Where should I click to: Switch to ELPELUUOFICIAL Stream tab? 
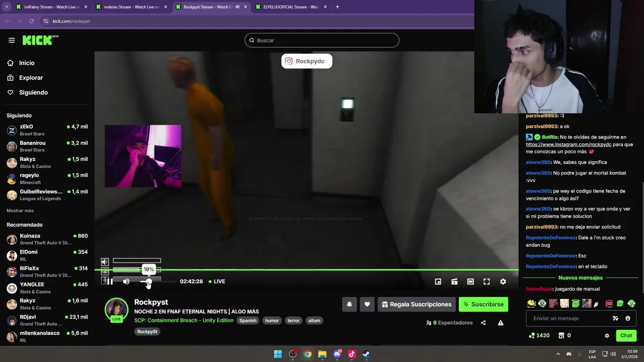click(x=291, y=7)
